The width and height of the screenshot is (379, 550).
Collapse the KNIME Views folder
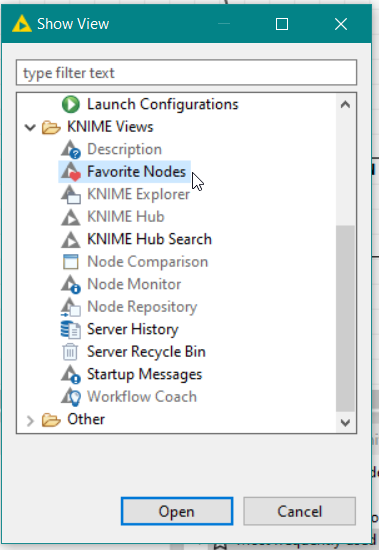pyautogui.click(x=31, y=127)
